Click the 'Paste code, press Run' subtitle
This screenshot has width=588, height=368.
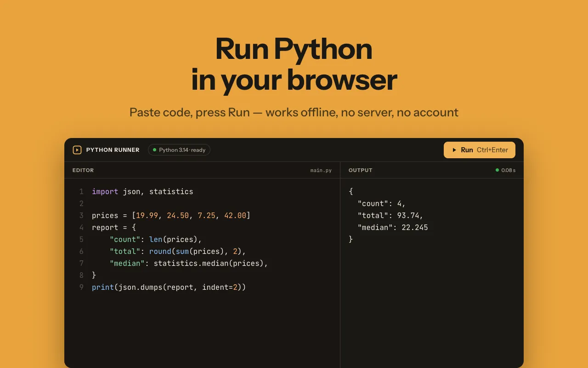pos(294,112)
